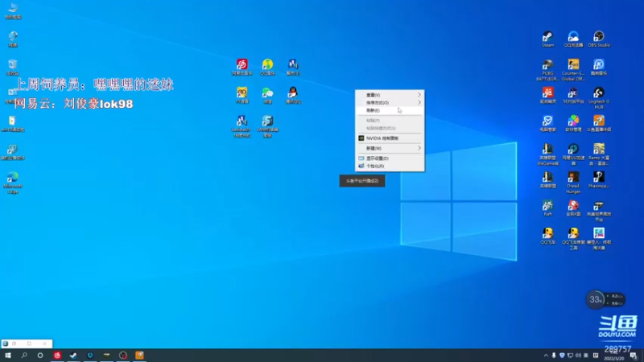Image resolution: width=644 pixels, height=362 pixels.
Task: Select the Phasmophobia shortcut
Action: pyautogui.click(x=599, y=180)
